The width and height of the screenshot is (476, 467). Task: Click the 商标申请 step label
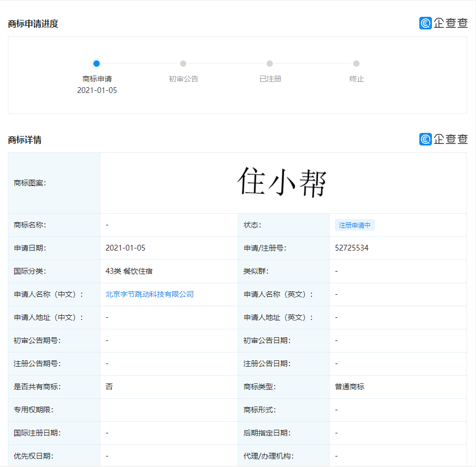point(97,79)
